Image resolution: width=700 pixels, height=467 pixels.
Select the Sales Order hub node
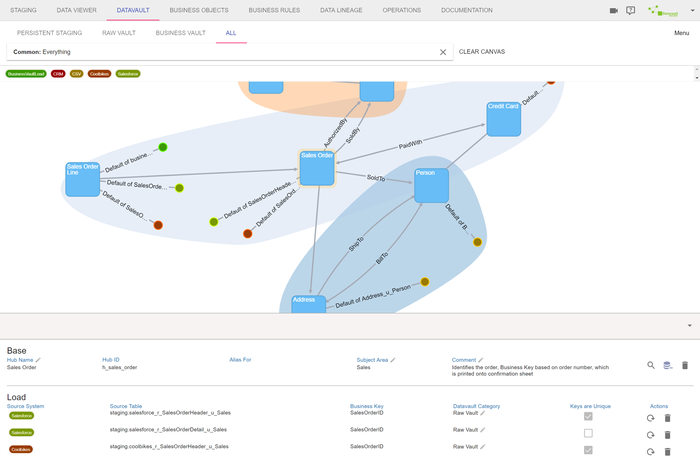(x=317, y=168)
